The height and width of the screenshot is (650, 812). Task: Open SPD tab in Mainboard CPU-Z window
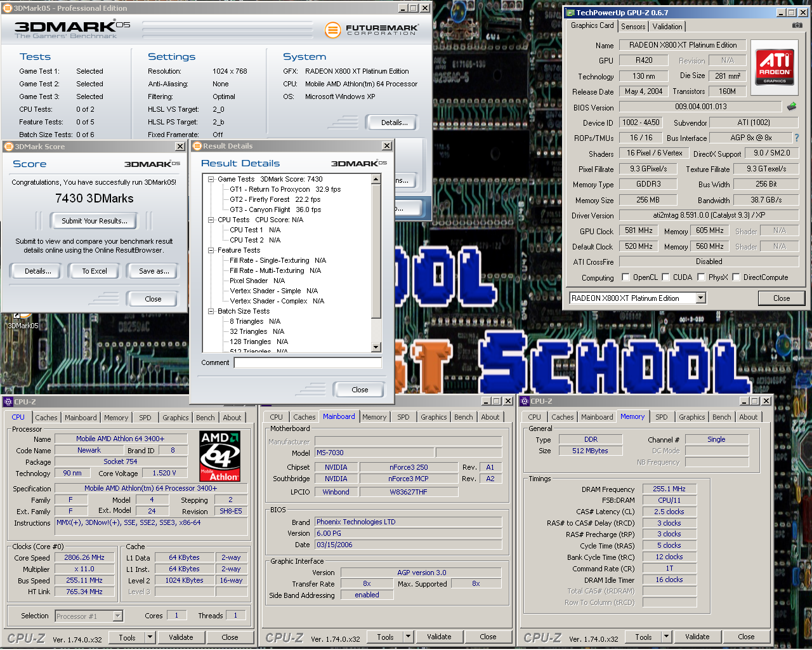(403, 417)
